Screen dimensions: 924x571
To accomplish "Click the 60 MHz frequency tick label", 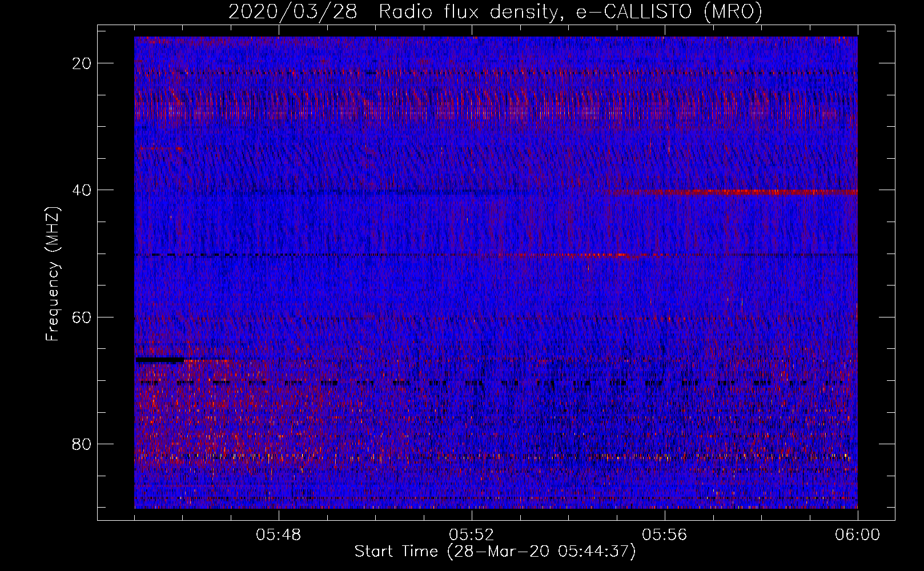I will 82,317.
